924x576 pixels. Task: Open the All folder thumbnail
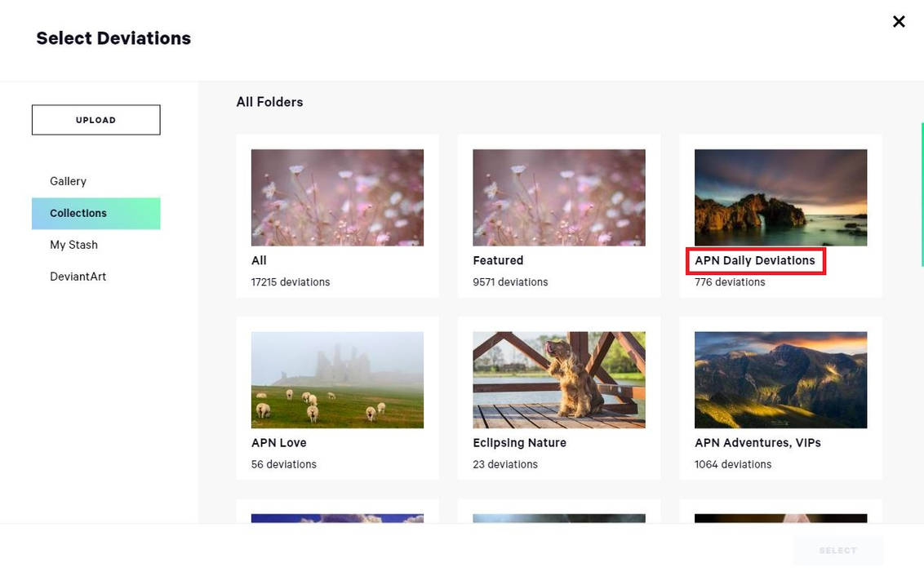(x=337, y=197)
